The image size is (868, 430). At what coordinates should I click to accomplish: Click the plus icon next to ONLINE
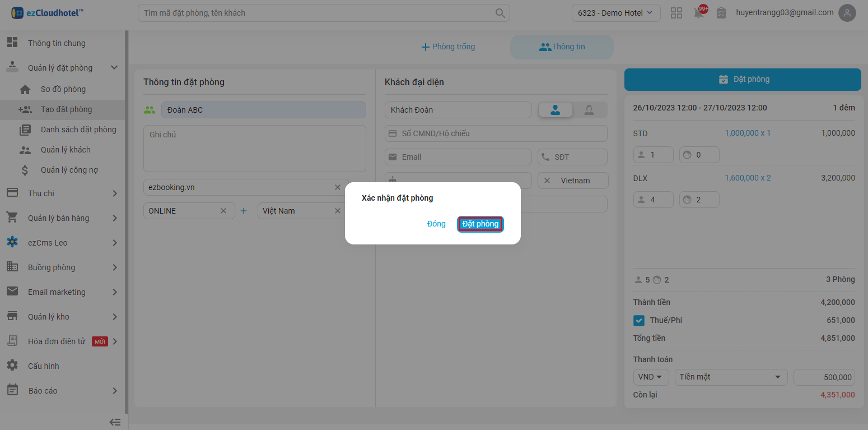(244, 211)
